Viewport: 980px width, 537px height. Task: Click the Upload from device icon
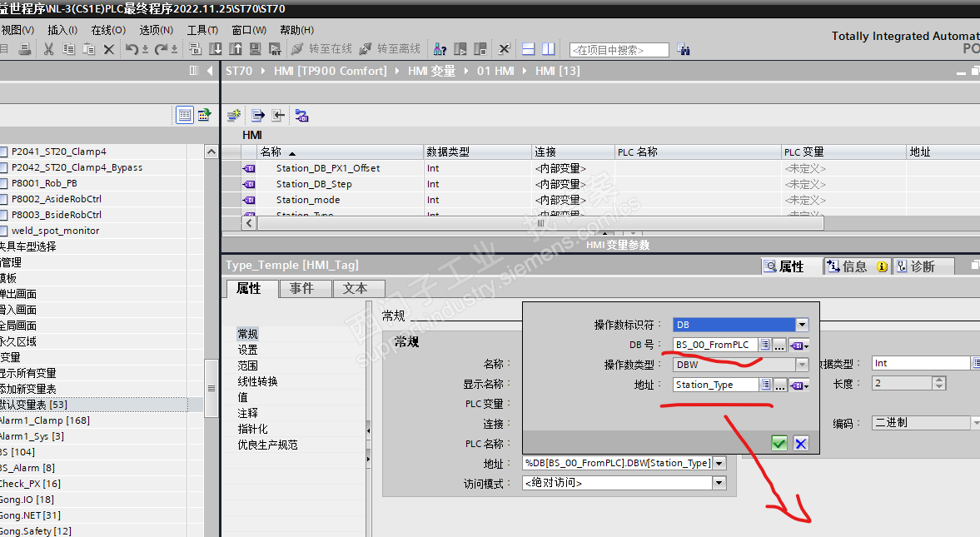coord(235,49)
